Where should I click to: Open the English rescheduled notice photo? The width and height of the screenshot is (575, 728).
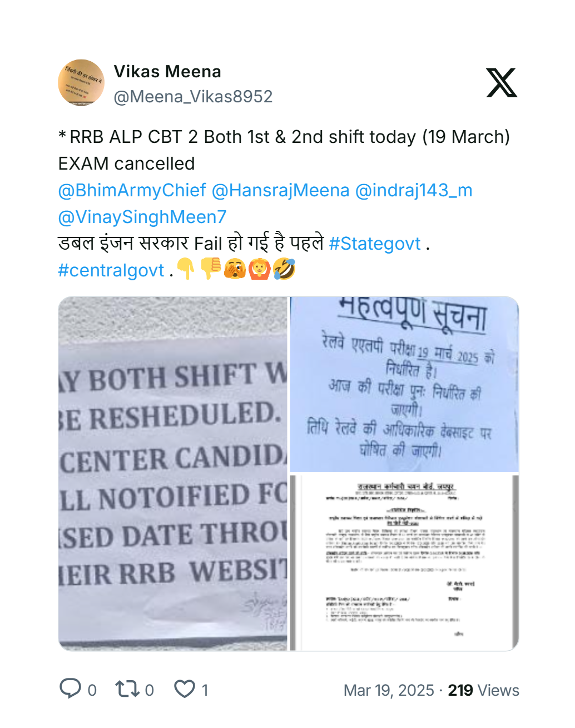(x=173, y=473)
